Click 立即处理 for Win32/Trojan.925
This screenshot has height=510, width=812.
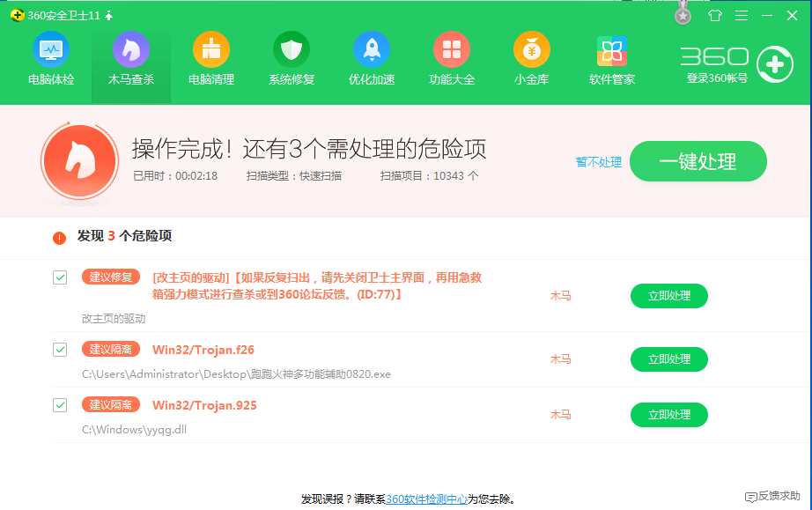(x=669, y=415)
